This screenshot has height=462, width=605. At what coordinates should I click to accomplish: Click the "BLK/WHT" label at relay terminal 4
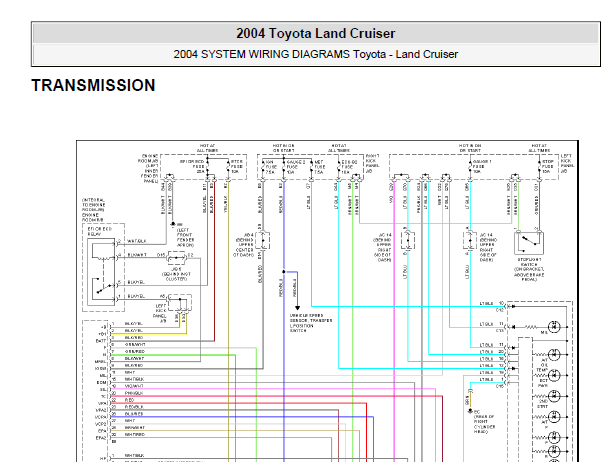pos(137,255)
